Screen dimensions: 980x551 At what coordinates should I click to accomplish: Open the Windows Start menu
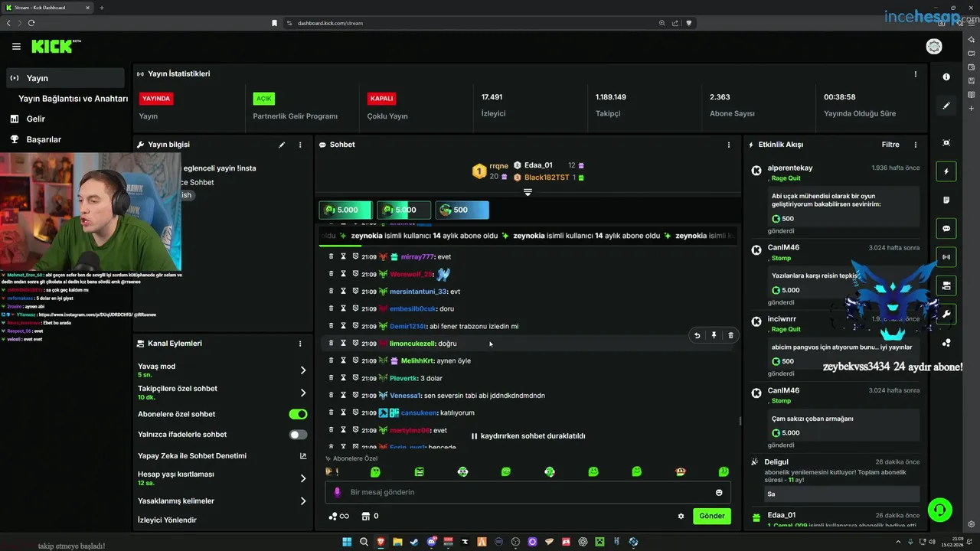coord(347,542)
